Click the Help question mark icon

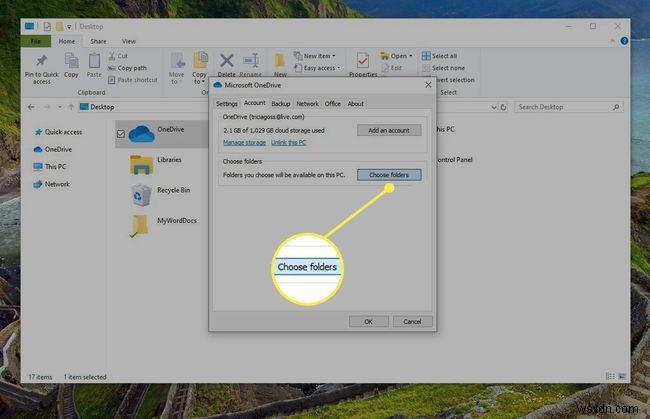point(624,41)
